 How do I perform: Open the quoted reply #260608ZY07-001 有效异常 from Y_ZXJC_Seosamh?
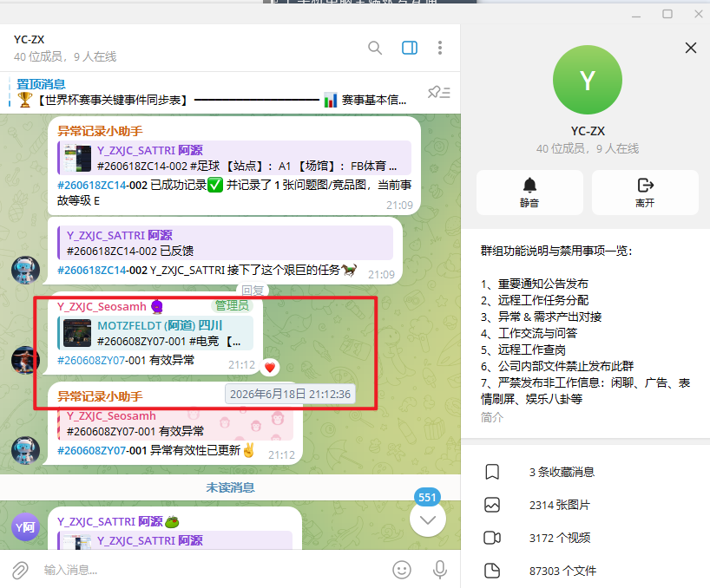pyautogui.click(x=175, y=424)
